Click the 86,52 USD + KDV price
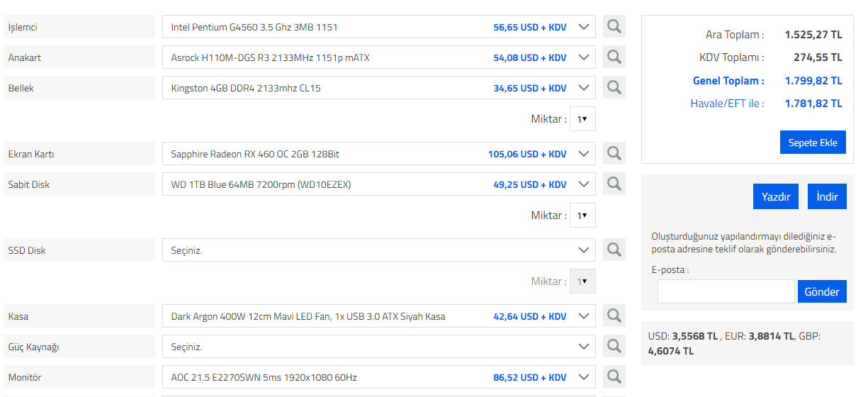This screenshot has height=397, width=868. point(530,377)
